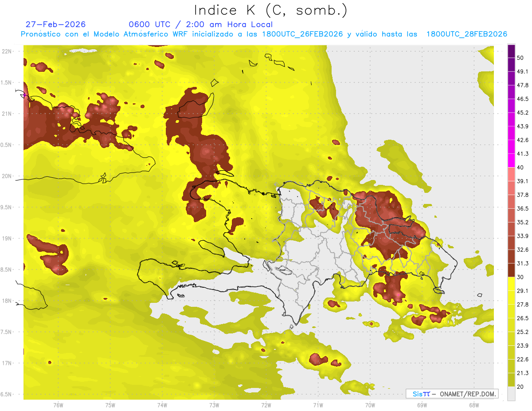Select the "75W" longitude label
The width and height of the screenshot is (532, 411).
pos(110,405)
